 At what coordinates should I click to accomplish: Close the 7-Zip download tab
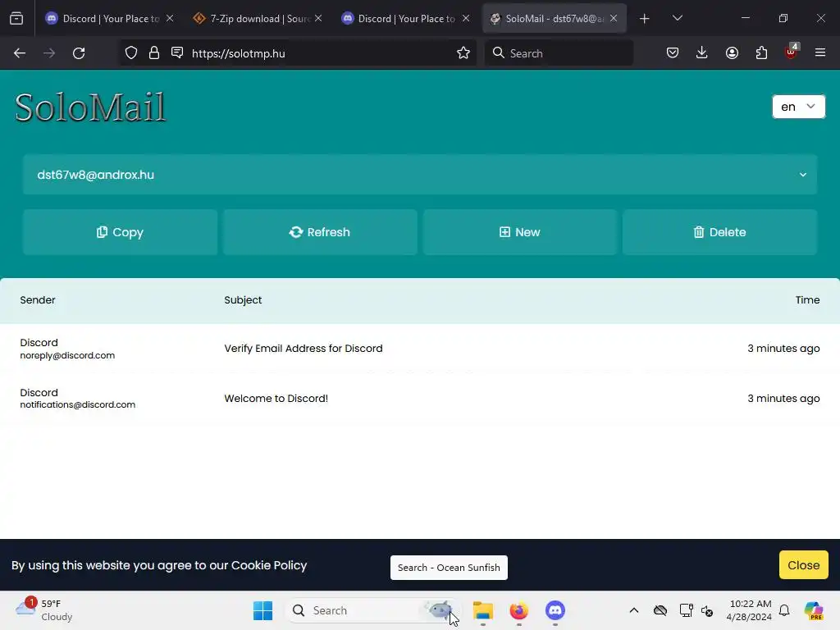[318, 18]
